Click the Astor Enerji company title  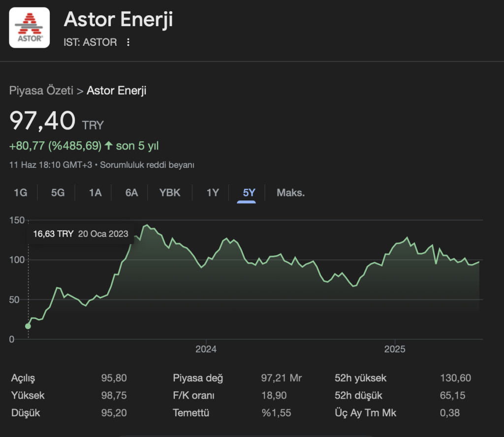[118, 20]
